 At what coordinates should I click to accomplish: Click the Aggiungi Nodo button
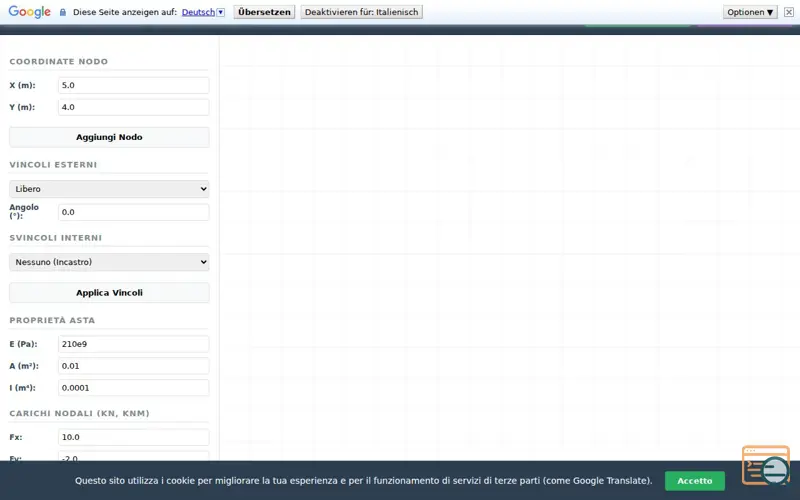coord(109,137)
